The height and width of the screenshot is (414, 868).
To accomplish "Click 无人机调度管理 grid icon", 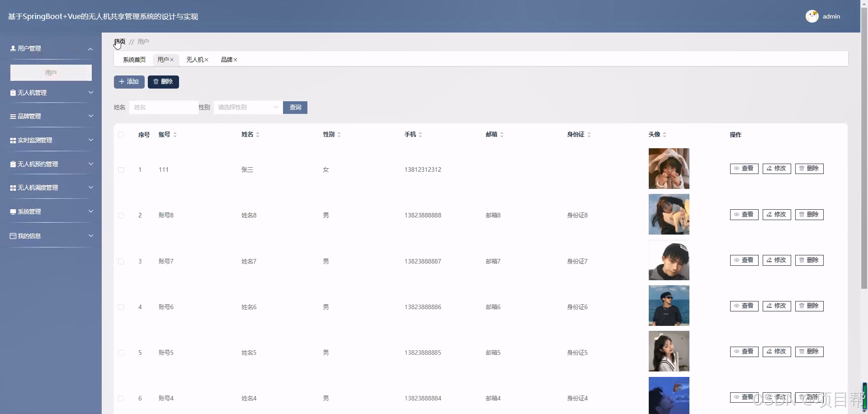I will pyautogui.click(x=13, y=188).
